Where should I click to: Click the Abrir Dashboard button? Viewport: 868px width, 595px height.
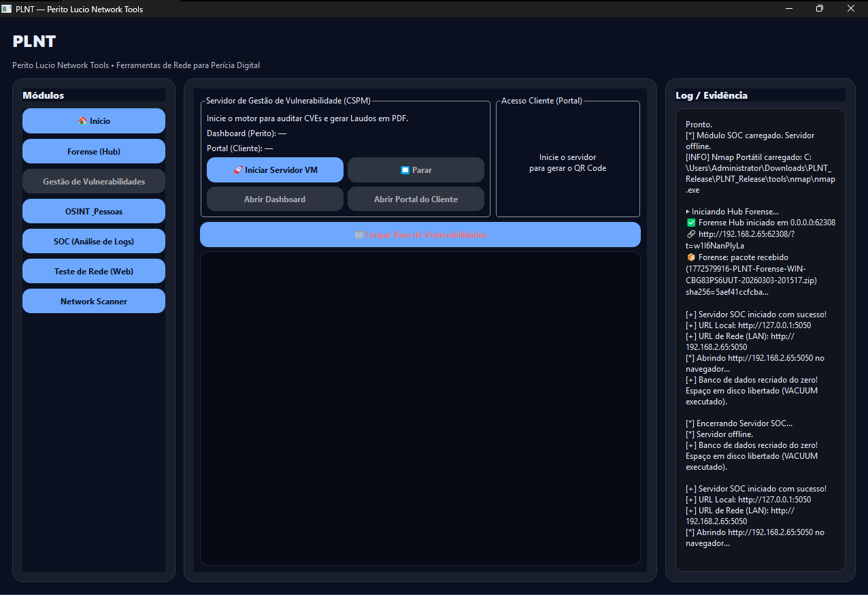pyautogui.click(x=275, y=199)
